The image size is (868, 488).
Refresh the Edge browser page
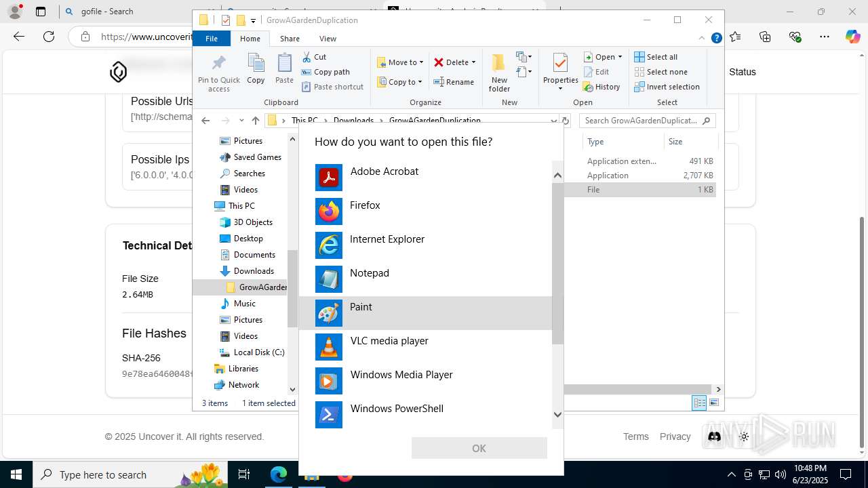point(49,37)
